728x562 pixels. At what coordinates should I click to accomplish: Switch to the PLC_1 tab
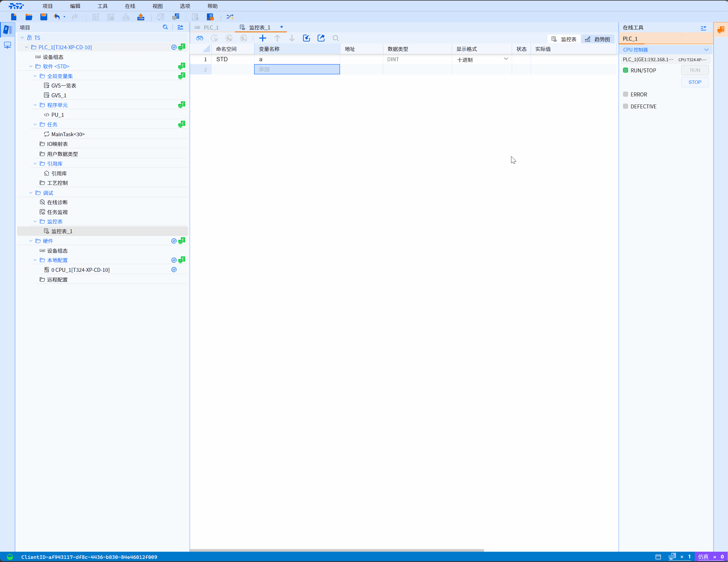click(211, 27)
